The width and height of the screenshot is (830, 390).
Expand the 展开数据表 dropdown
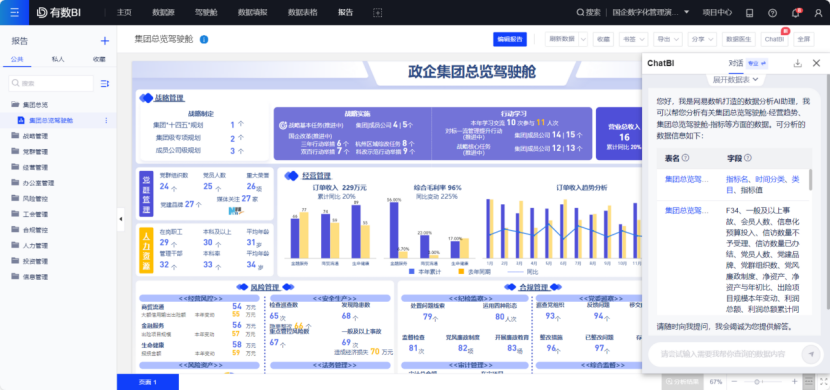pyautogui.click(x=736, y=79)
